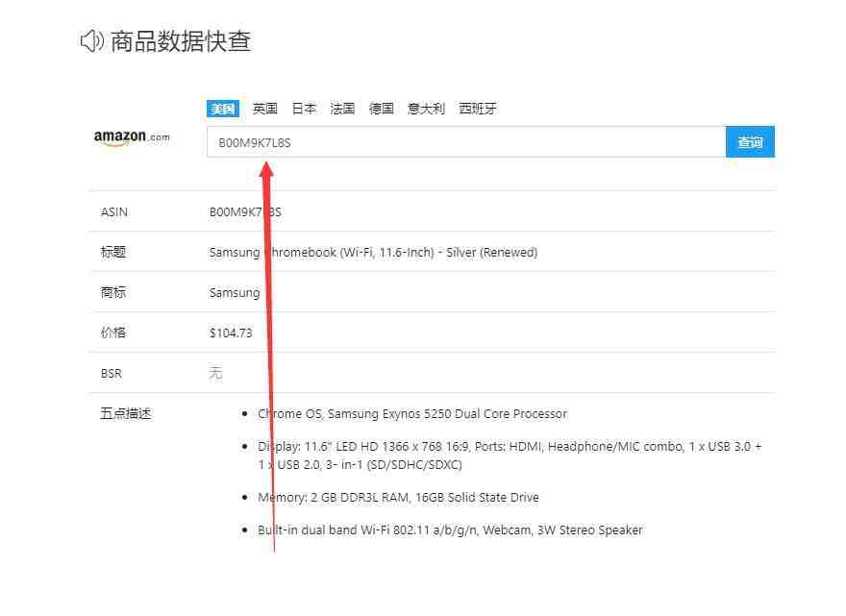Click the 五点描述 row label
Viewport: 846px width, 616px height.
click(126, 414)
